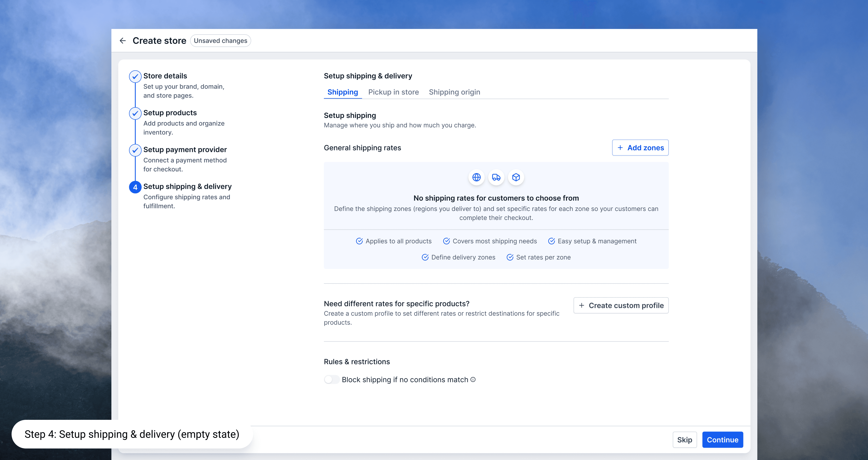Click the back arrow icon
This screenshot has width=868, height=460.
[123, 41]
